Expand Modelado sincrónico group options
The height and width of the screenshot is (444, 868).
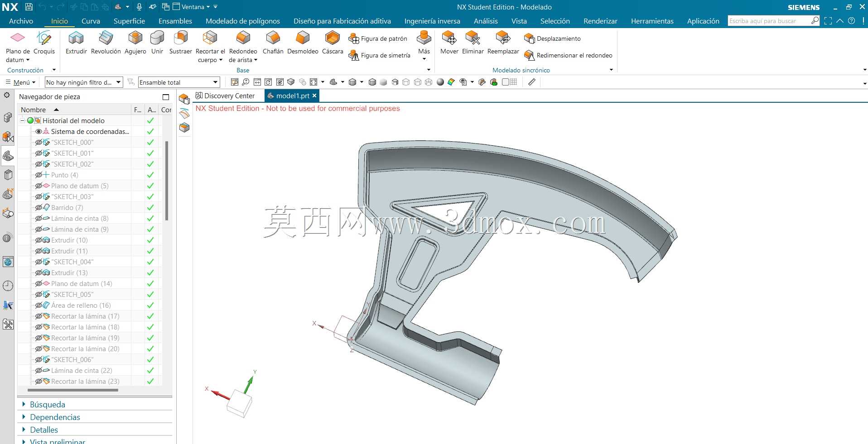click(611, 70)
